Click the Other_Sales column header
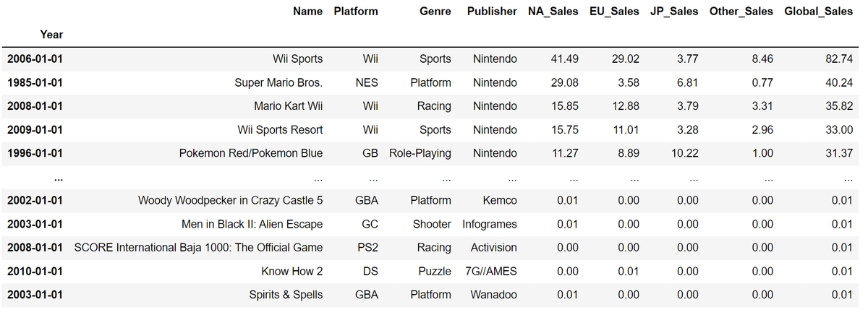868x315 pixels. (x=741, y=12)
